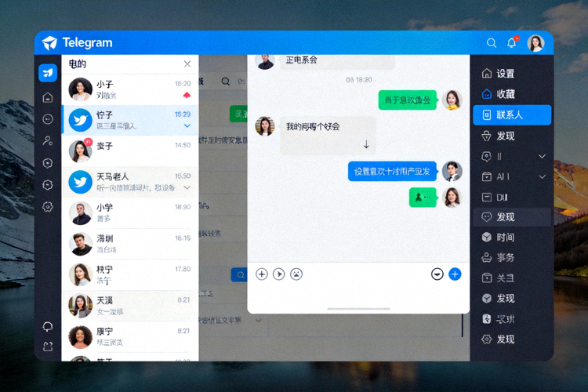This screenshot has height=392, width=588.
Task: Click the Telegram logo in title bar
Action: click(49, 43)
